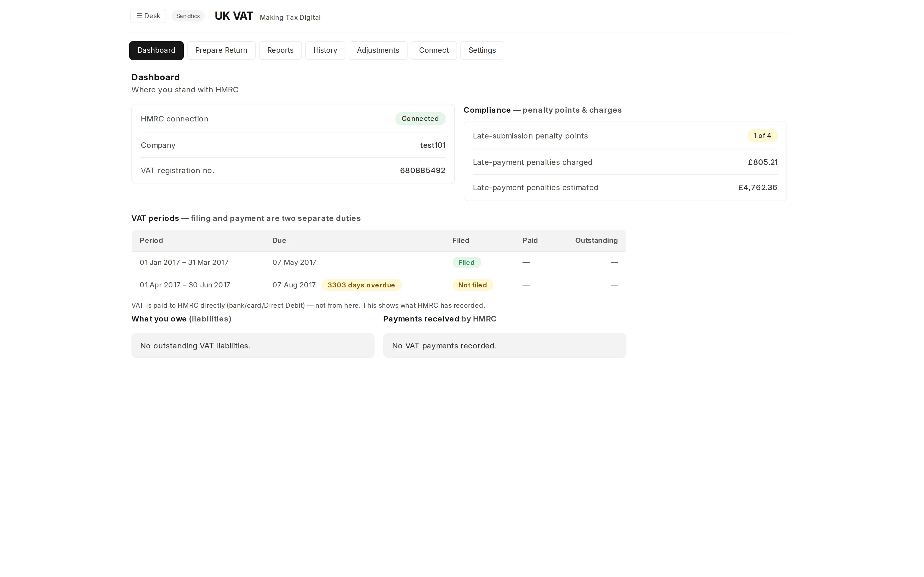Screen dimensions: 924x577
Task: Switch to the Prepare Return tab
Action: [221, 50]
